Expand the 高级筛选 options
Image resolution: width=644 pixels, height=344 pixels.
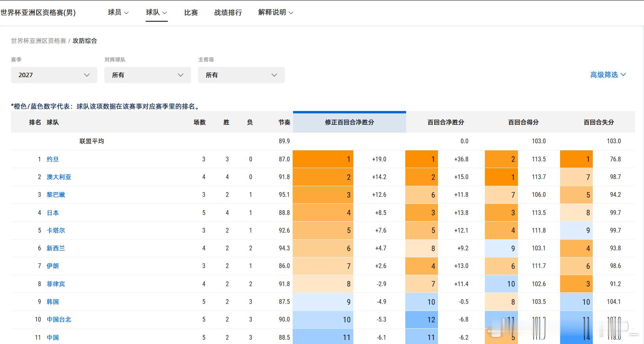pyautogui.click(x=608, y=75)
